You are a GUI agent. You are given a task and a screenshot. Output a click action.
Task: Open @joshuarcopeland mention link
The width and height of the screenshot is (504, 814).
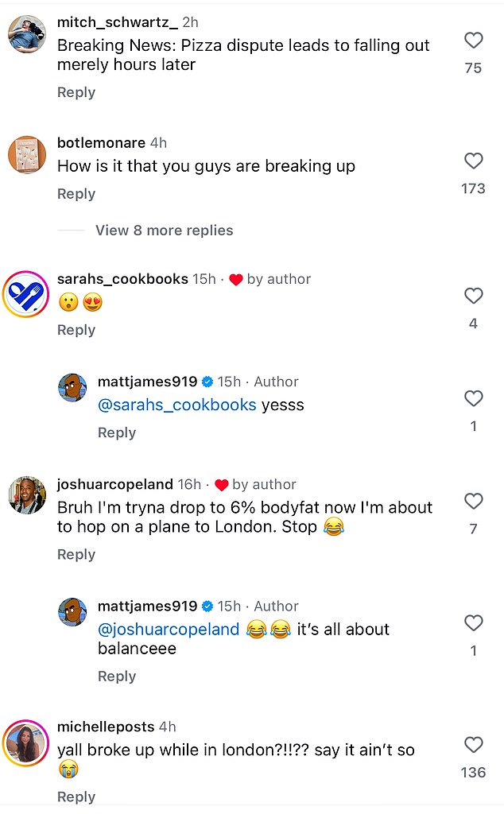click(169, 629)
